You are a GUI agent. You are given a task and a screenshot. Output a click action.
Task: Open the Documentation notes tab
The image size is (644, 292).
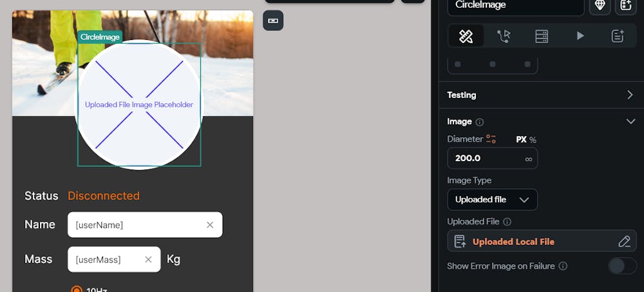coord(618,36)
